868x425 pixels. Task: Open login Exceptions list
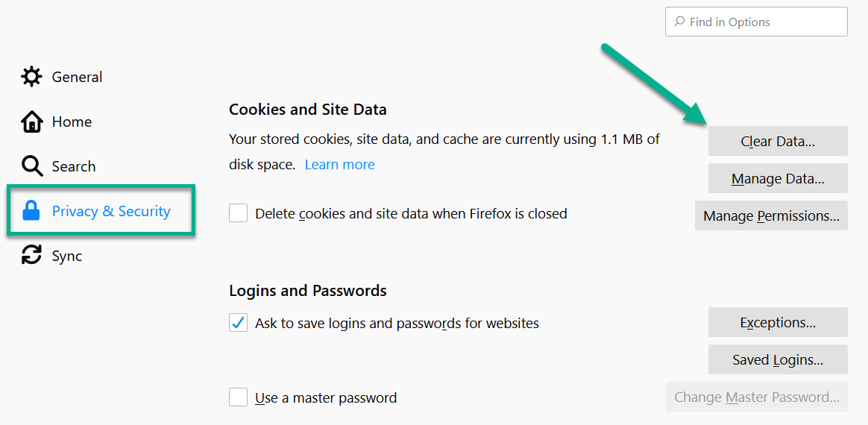tap(778, 322)
